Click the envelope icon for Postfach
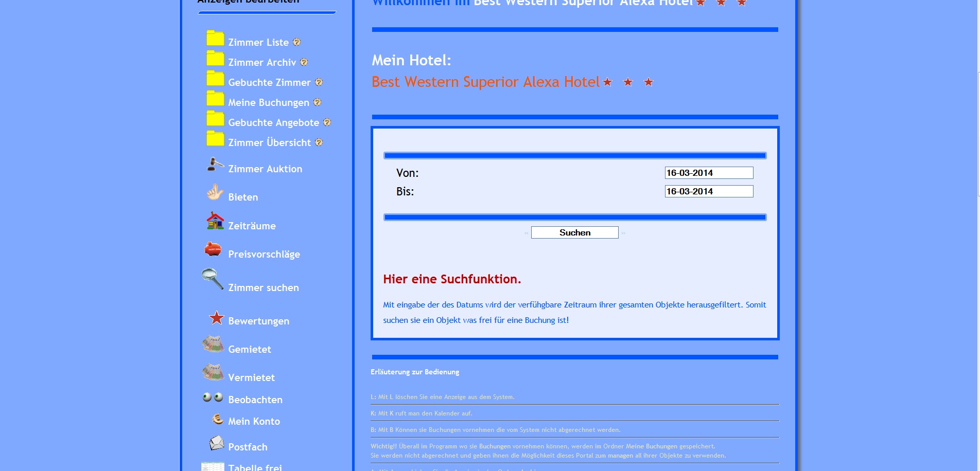 (x=217, y=443)
